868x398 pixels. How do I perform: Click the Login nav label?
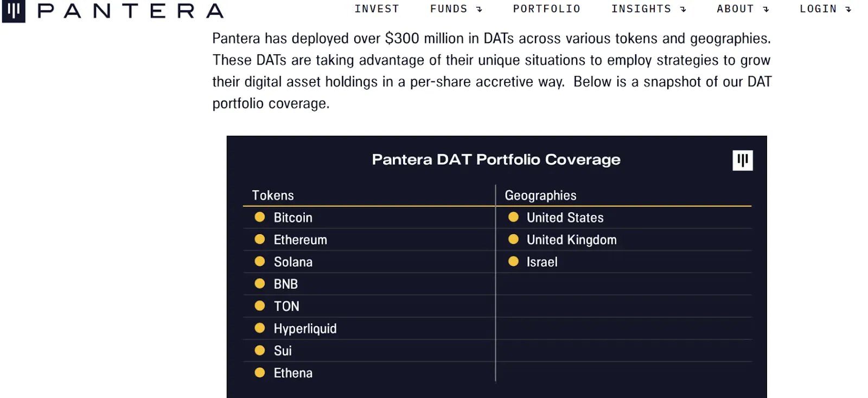[x=818, y=9]
